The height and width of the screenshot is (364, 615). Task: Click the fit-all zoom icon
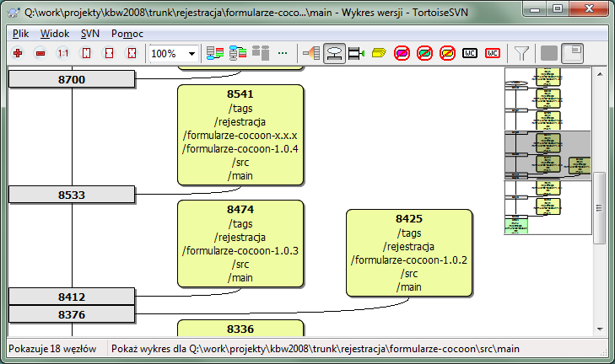(x=132, y=53)
